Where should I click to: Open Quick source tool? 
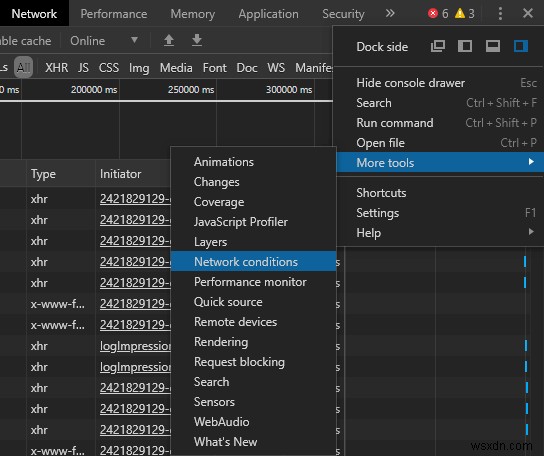pyautogui.click(x=253, y=302)
